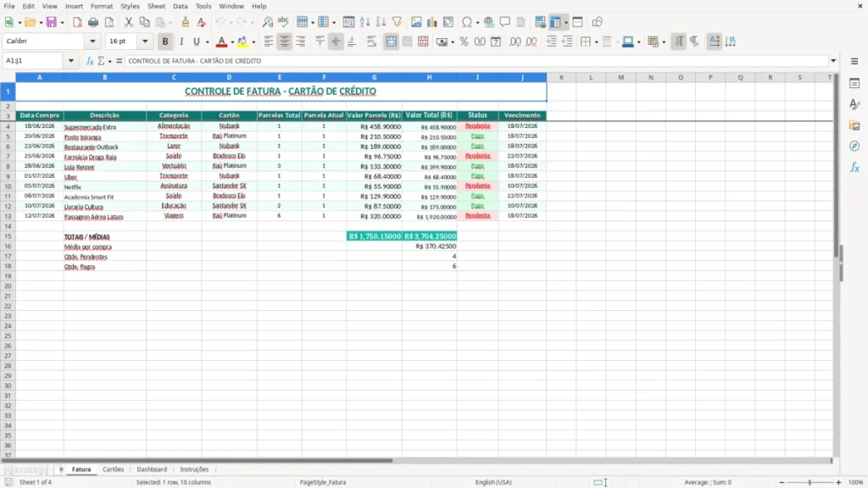Add a new sheet
Viewport: 868px width, 488px height.
[x=61, y=469]
